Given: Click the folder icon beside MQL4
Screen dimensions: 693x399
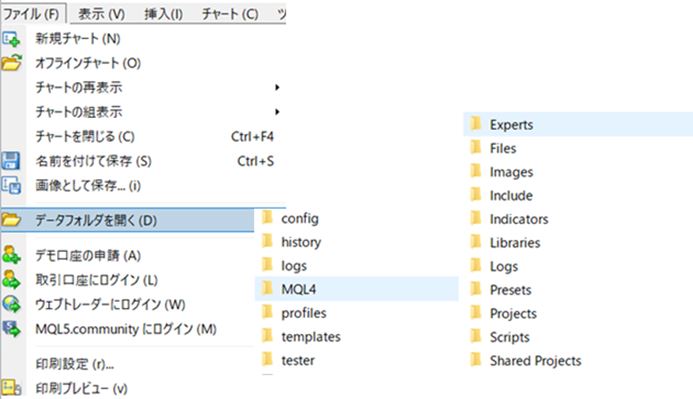Looking at the screenshot, I should [x=267, y=288].
